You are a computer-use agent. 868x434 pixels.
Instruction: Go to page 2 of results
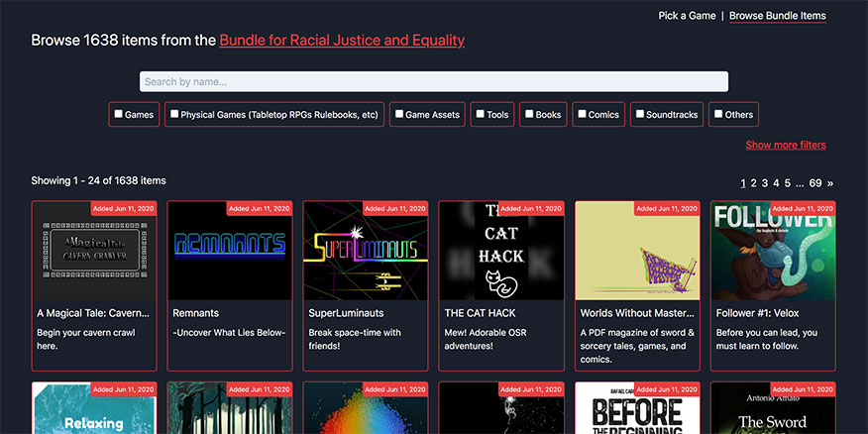pos(754,183)
